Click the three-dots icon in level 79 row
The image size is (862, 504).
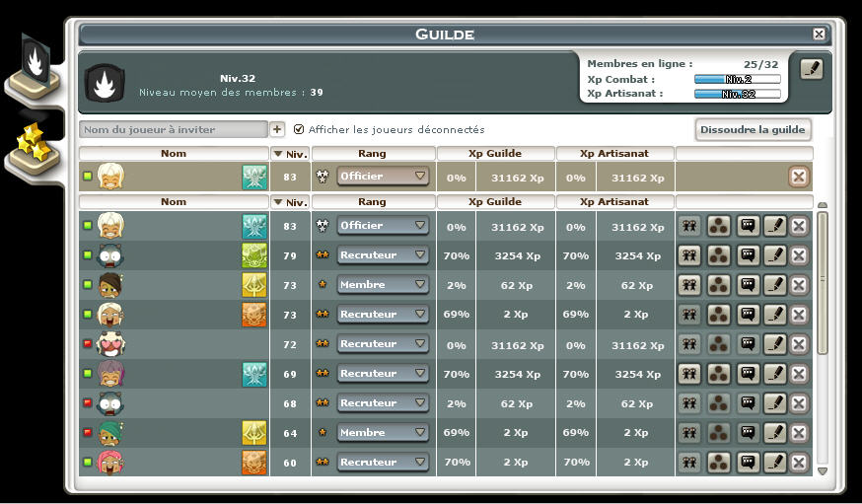[719, 255]
